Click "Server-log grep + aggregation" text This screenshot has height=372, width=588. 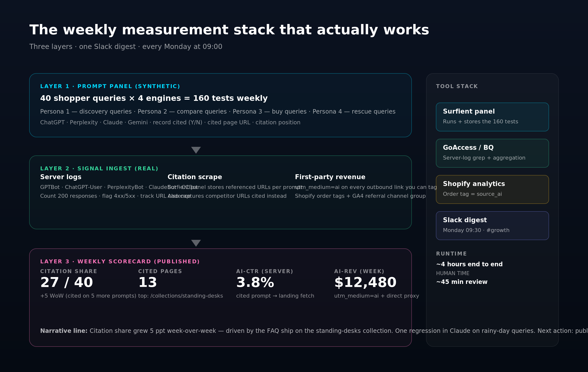pyautogui.click(x=484, y=158)
